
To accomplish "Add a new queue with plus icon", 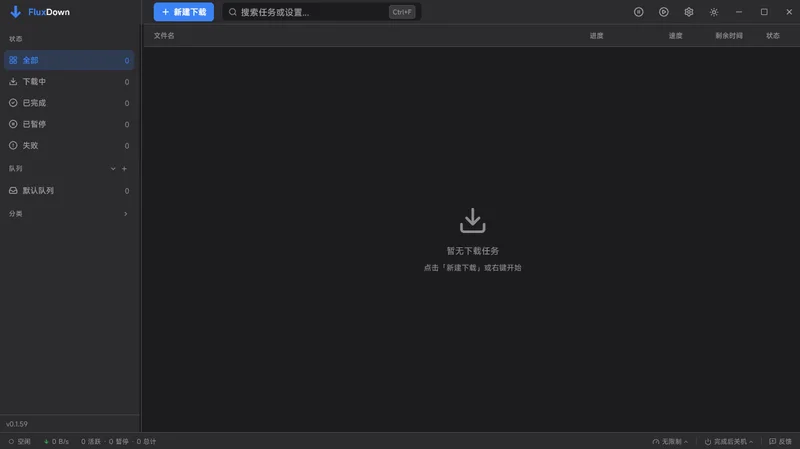I will 124,168.
